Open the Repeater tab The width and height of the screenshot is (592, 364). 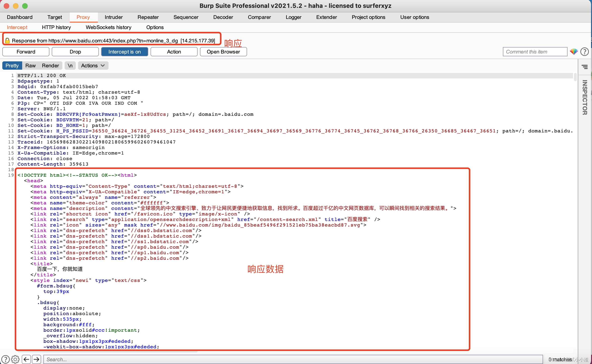(x=148, y=17)
